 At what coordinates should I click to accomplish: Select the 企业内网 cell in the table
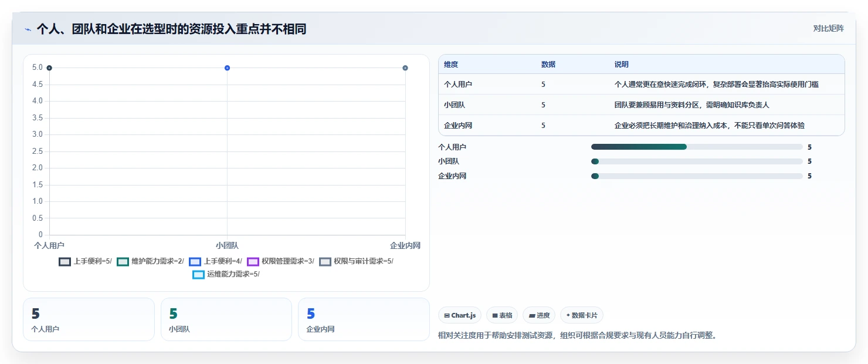(458, 126)
